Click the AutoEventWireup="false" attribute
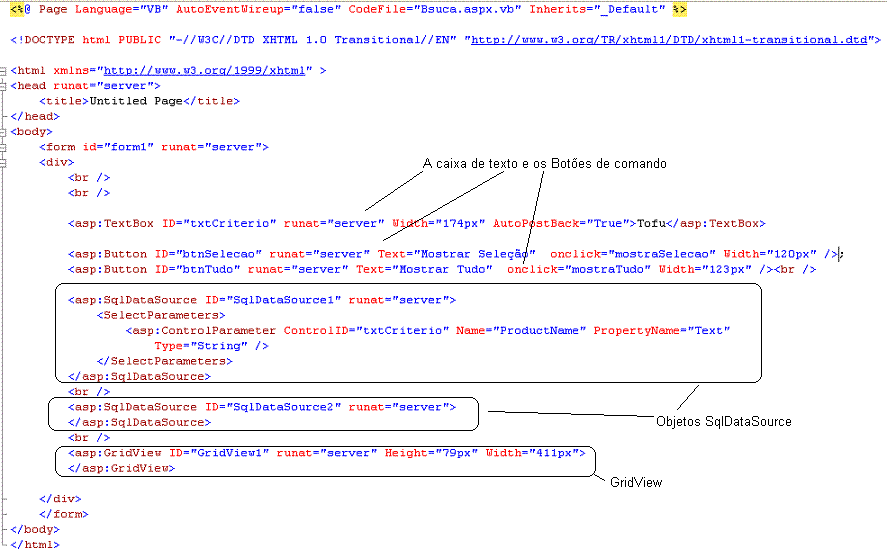Screen dimensions: 887x558 pyautogui.click(x=258, y=9)
